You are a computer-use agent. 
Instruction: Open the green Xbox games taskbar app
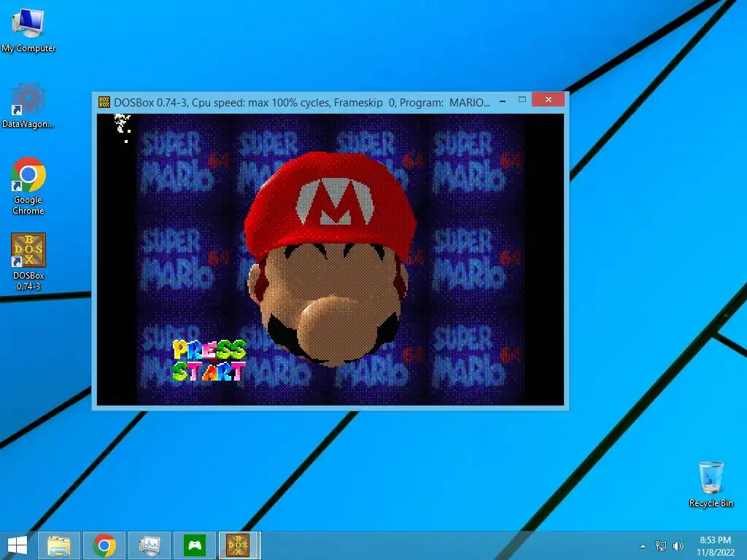pos(194,545)
